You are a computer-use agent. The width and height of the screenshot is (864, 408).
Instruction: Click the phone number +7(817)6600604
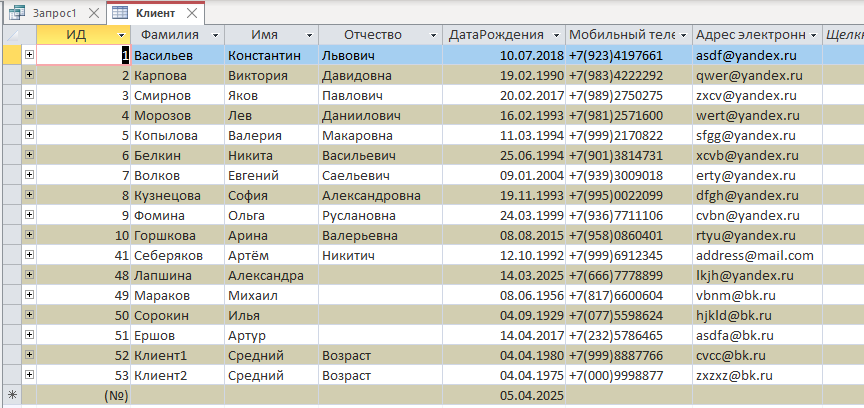(629, 296)
